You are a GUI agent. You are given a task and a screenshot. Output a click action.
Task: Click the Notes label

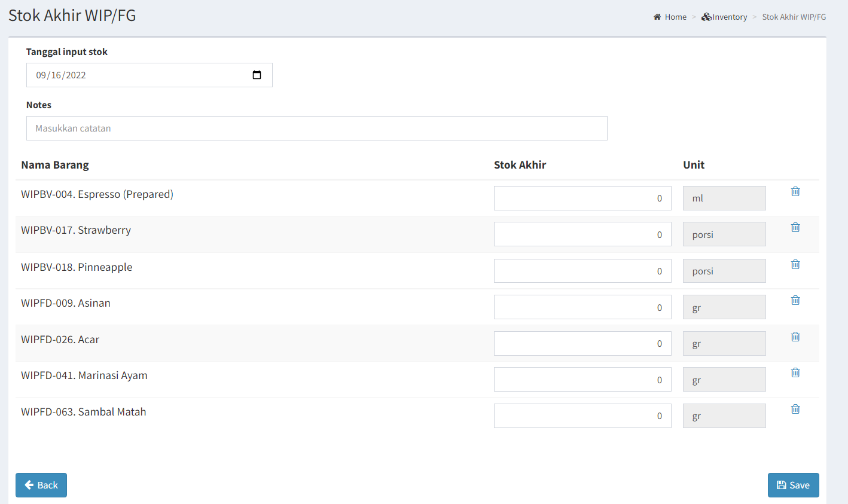39,105
